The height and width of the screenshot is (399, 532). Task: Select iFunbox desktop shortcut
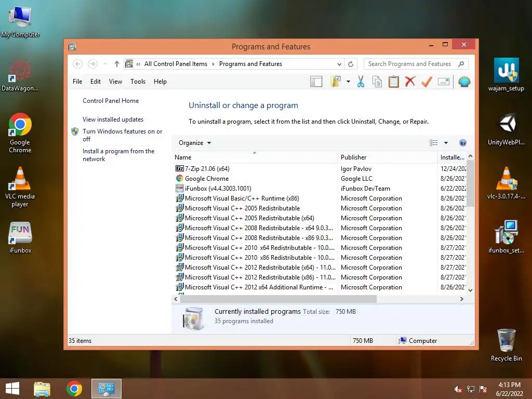(x=20, y=237)
